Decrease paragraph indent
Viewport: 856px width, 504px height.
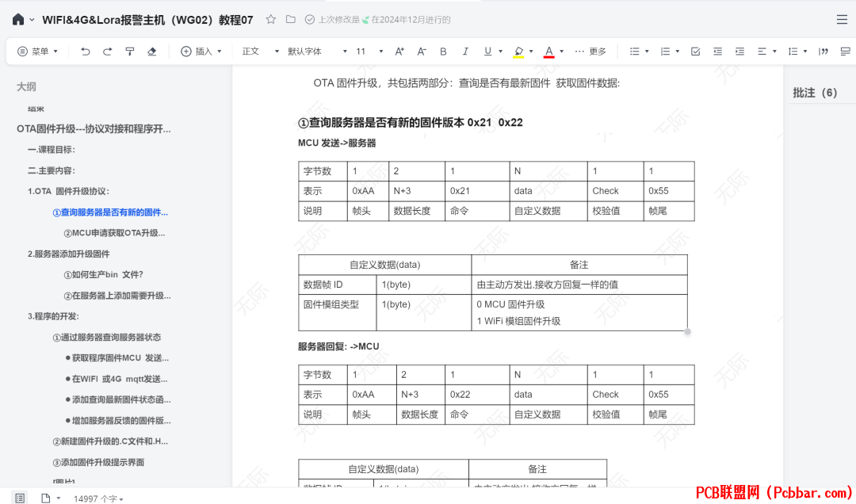click(718, 52)
